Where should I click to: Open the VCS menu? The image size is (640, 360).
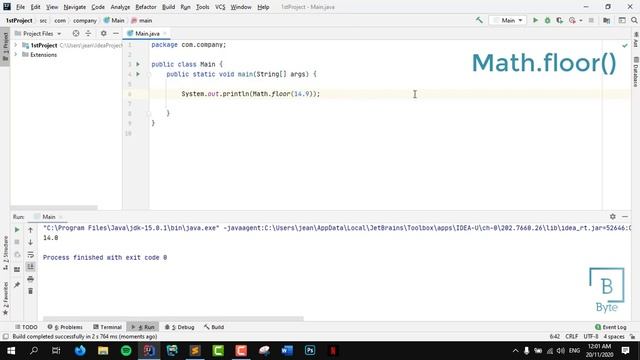pos(220,7)
